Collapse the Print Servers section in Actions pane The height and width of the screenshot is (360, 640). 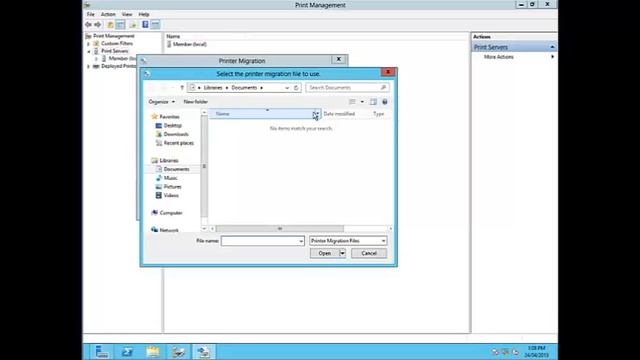click(552, 47)
